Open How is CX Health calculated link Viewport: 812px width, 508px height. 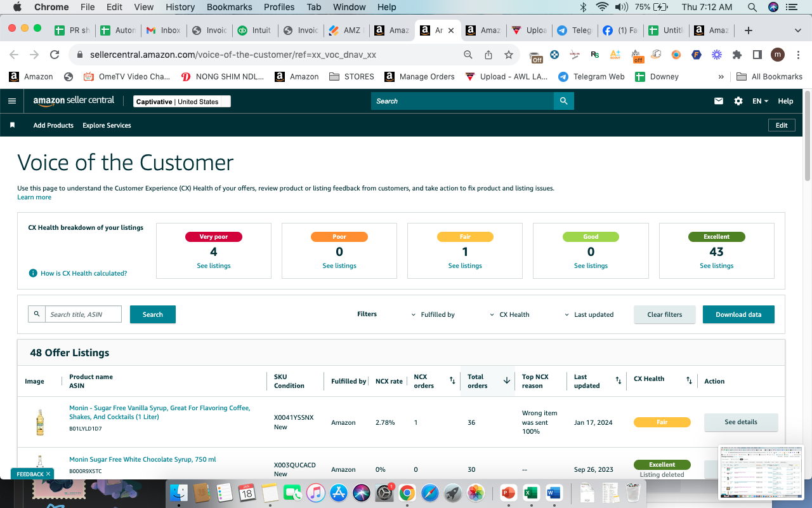click(84, 273)
